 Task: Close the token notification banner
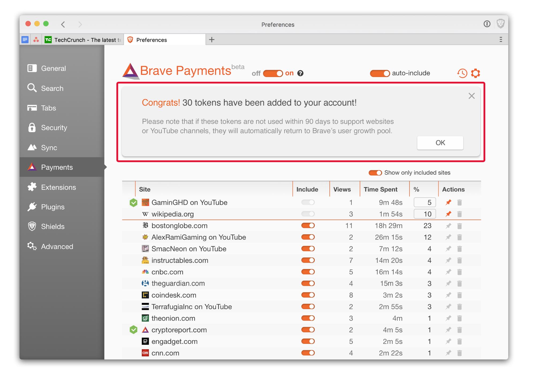(x=472, y=96)
